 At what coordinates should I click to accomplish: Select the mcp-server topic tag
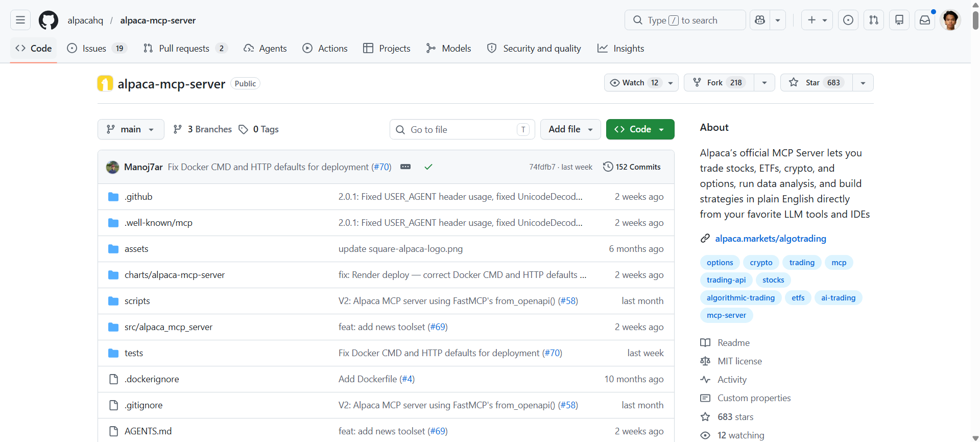tap(726, 315)
